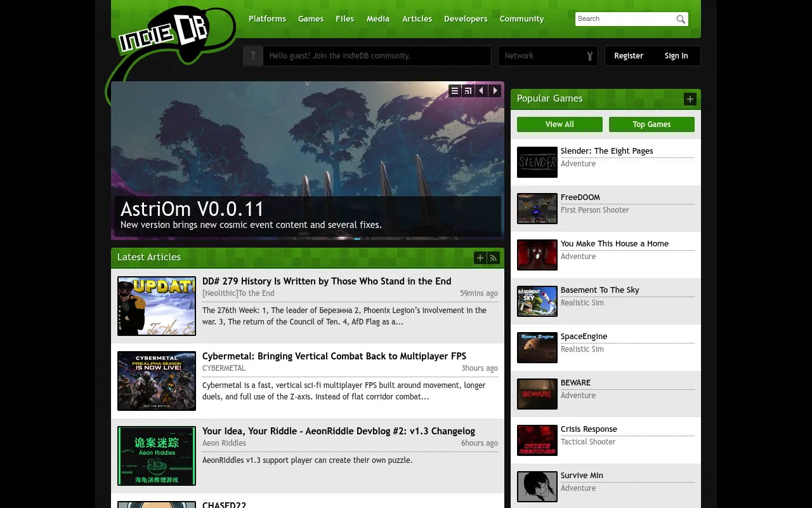This screenshot has width=812, height=508.
Task: Click the Slender game thumbnail
Action: pyautogui.click(x=537, y=163)
